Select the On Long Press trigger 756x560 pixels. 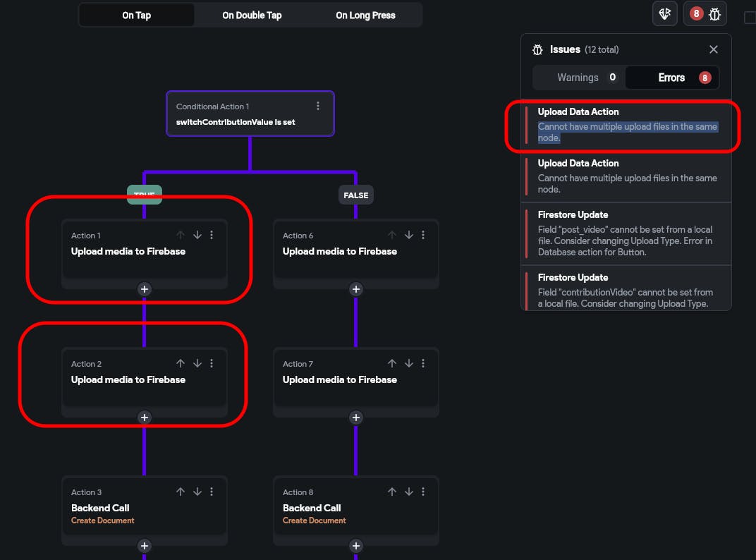click(365, 15)
